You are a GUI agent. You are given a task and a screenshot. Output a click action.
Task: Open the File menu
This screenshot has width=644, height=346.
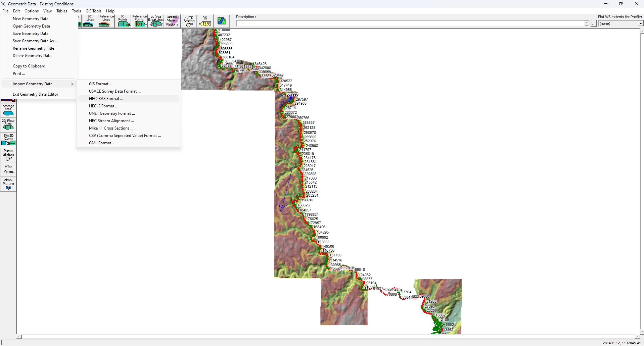click(5, 11)
